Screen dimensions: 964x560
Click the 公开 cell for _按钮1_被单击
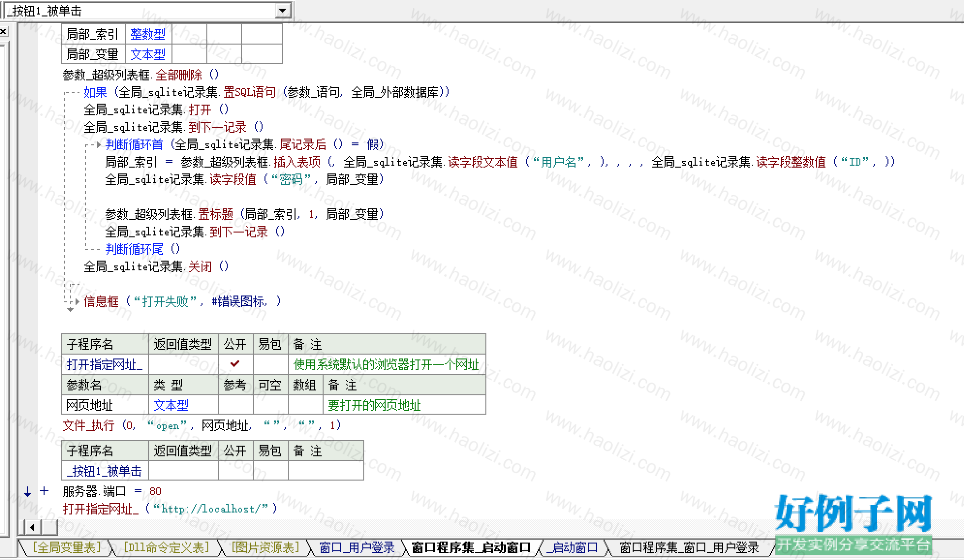[x=236, y=471]
